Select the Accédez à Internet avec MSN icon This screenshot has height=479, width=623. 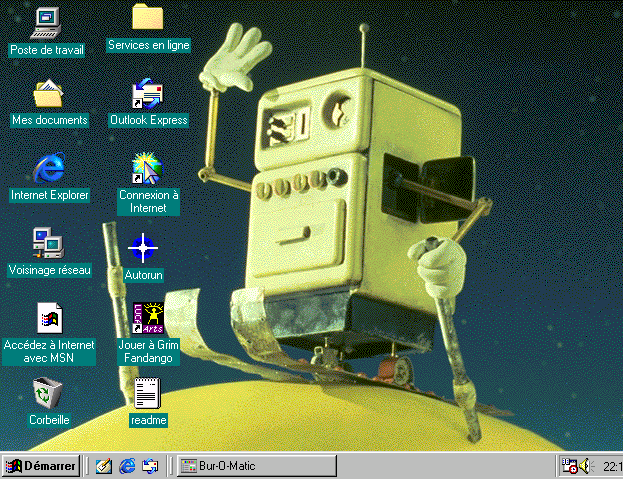(50, 318)
